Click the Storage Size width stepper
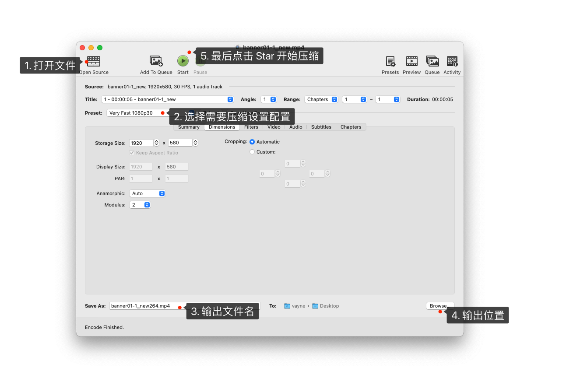The width and height of the screenshot is (566, 392). click(157, 143)
